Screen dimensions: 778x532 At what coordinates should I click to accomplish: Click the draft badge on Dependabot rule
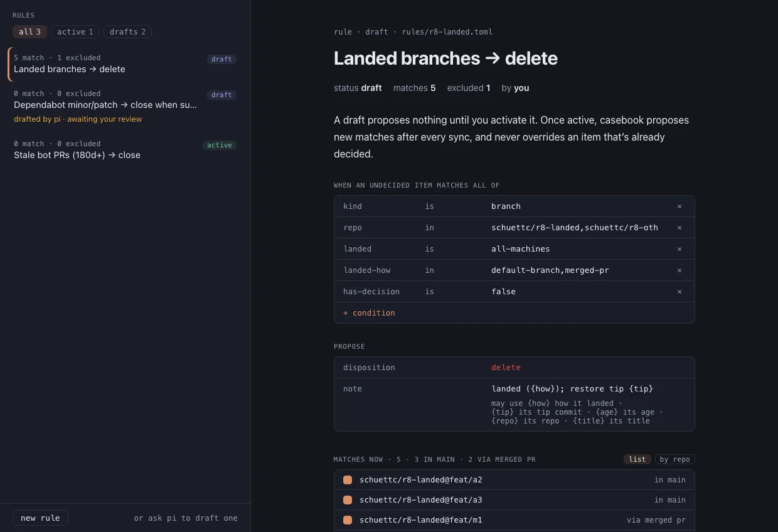coord(221,95)
